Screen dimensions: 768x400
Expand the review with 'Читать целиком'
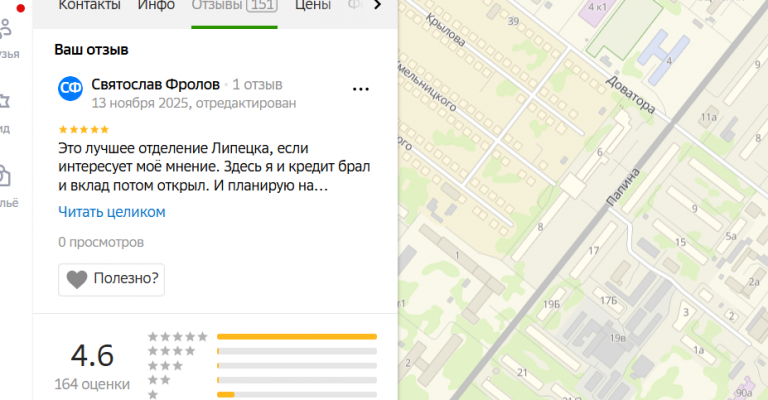click(112, 212)
